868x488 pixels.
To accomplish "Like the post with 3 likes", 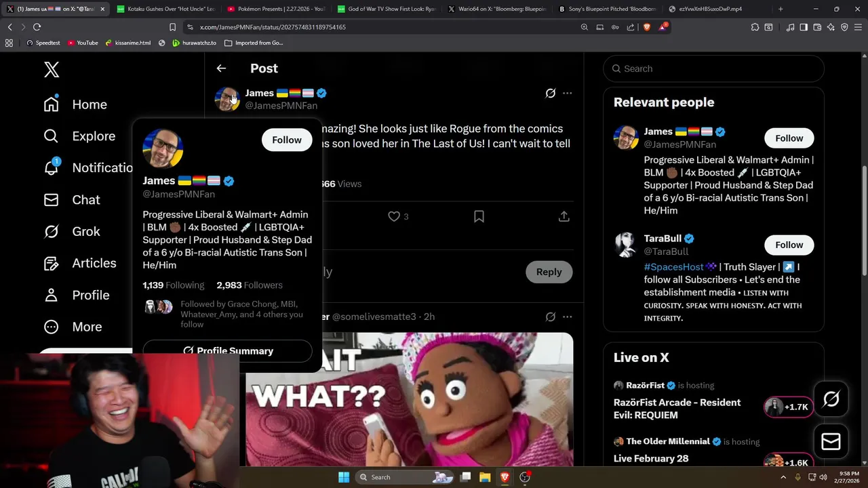I will [397, 216].
